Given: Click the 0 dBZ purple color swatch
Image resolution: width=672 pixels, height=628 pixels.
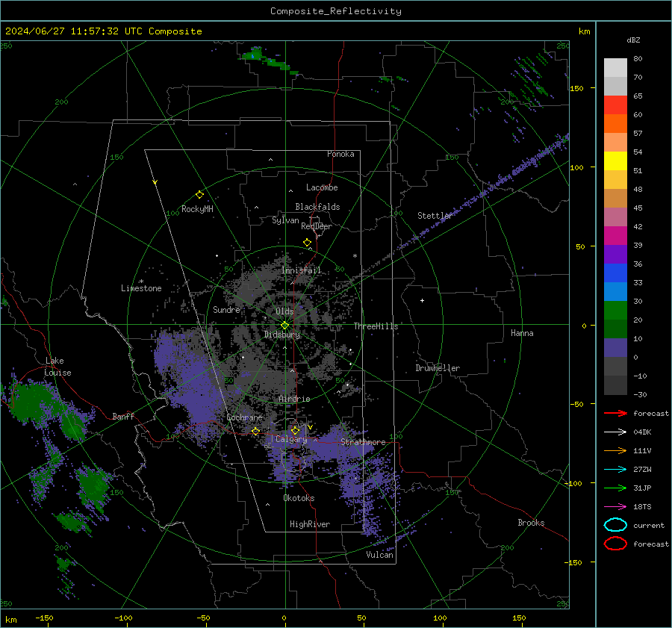Looking at the screenshot, I should (615, 348).
